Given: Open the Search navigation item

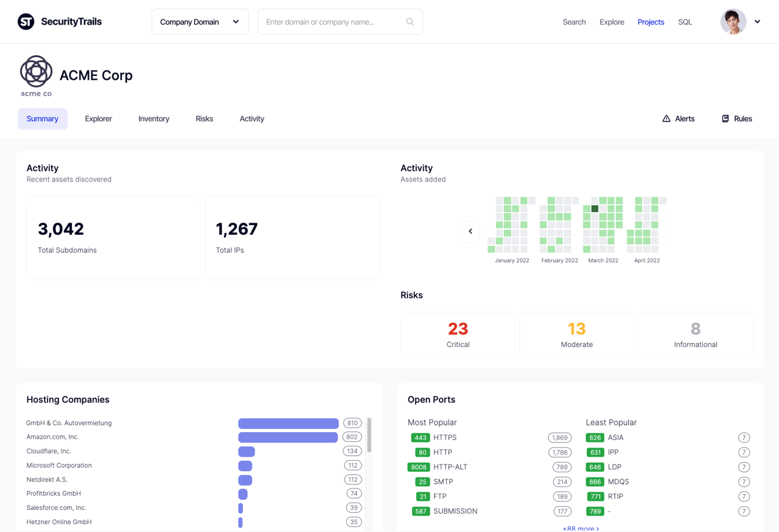Looking at the screenshot, I should [575, 22].
